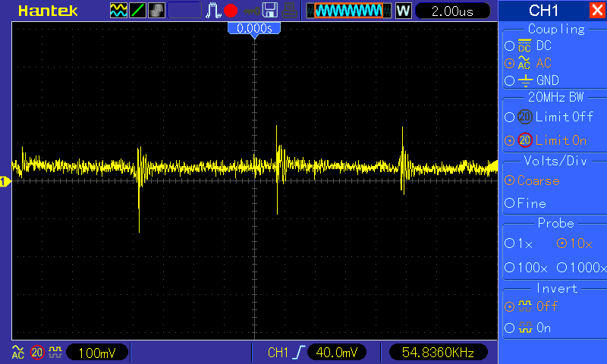Click the CH1 trigger source label

(278, 353)
